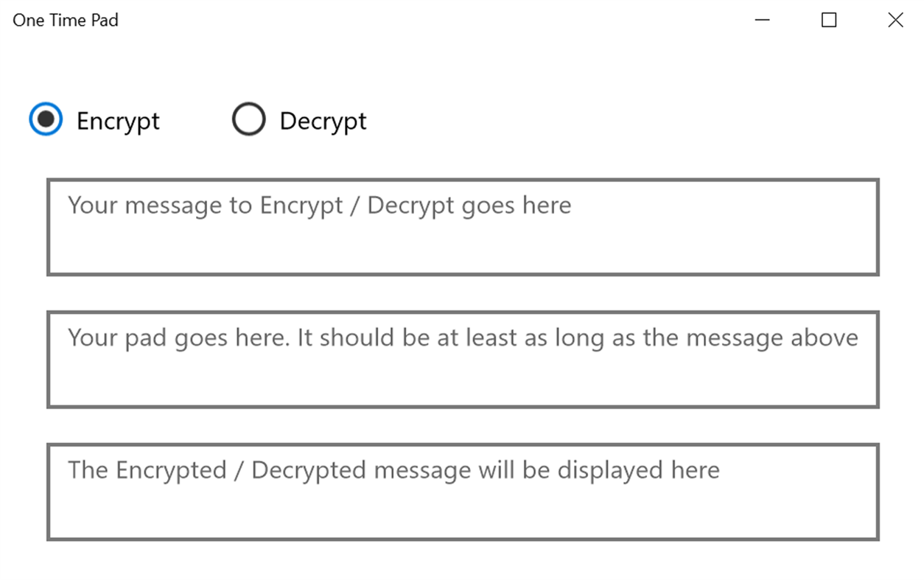Image resolution: width=924 pixels, height=580 pixels.
Task: Place cursor in 'Your message' text box
Action: coord(463,227)
